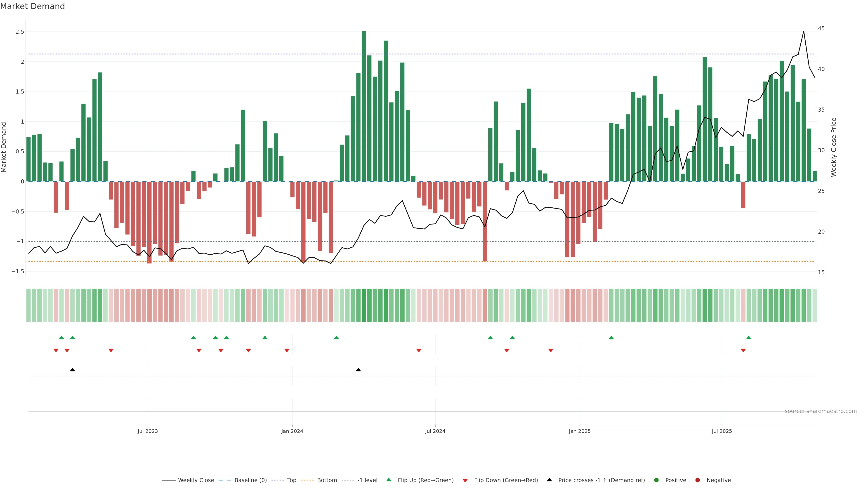Toggle the Bottom legend entry
The height and width of the screenshot is (488, 868).
pyautogui.click(x=327, y=480)
